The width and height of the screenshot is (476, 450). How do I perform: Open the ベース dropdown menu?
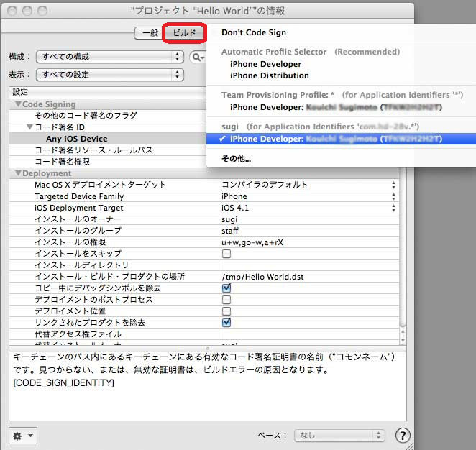point(339,436)
